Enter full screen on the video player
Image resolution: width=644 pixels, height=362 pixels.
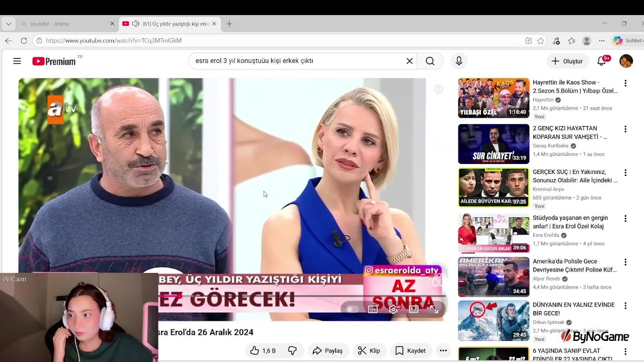tap(434, 310)
